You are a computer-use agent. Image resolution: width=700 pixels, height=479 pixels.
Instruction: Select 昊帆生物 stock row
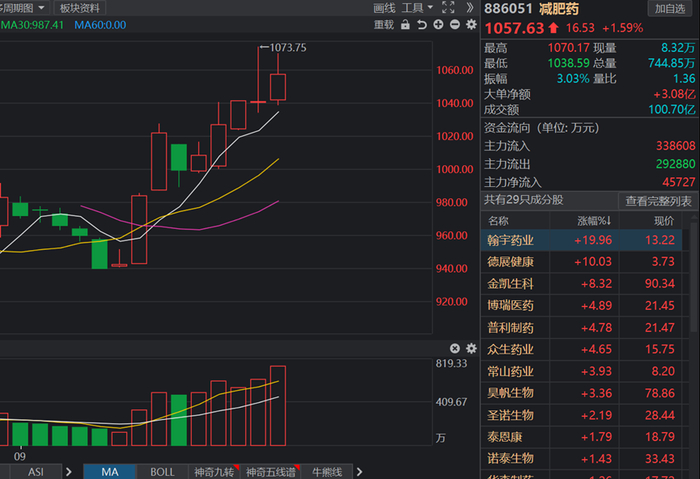[x=581, y=393]
